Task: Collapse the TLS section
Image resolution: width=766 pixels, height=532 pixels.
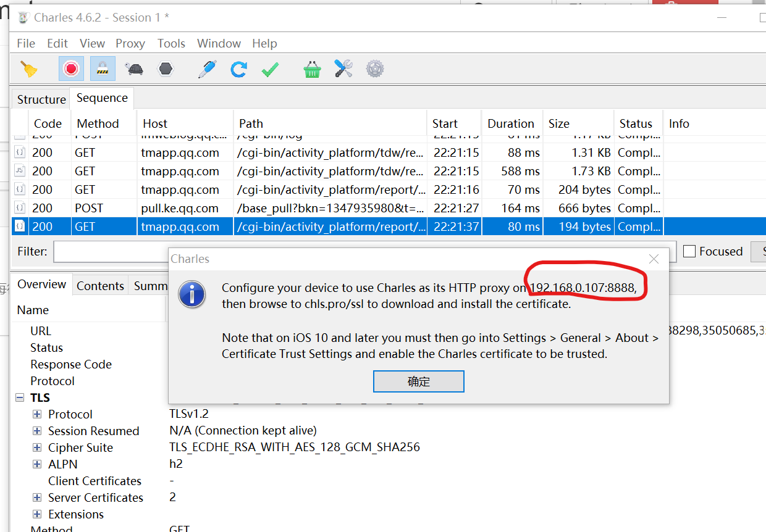Action: coord(19,397)
